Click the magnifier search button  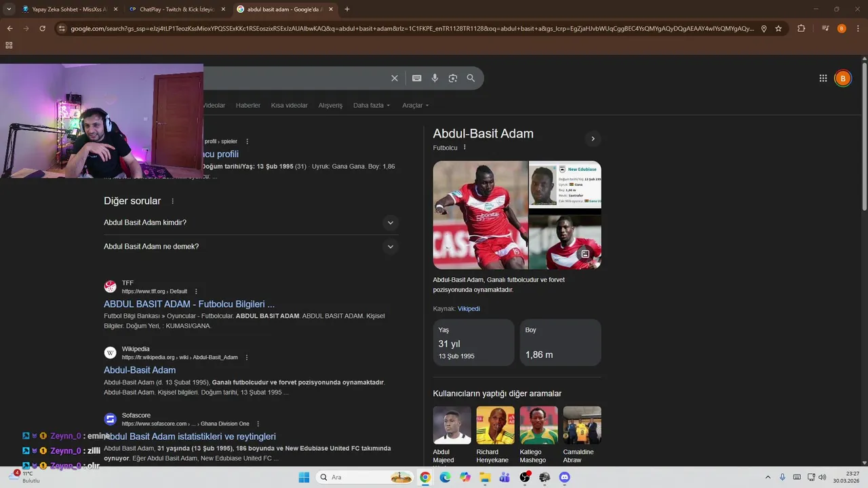coord(471,78)
